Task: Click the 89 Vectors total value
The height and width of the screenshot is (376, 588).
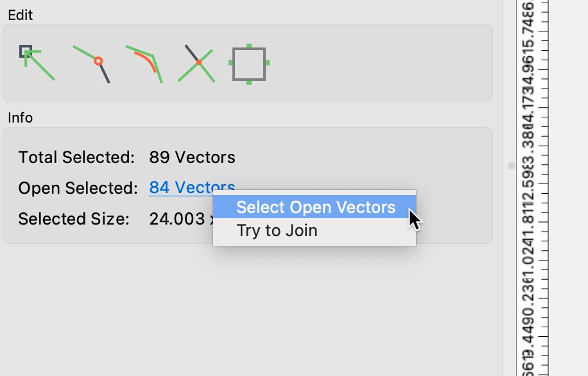Action: coord(192,157)
